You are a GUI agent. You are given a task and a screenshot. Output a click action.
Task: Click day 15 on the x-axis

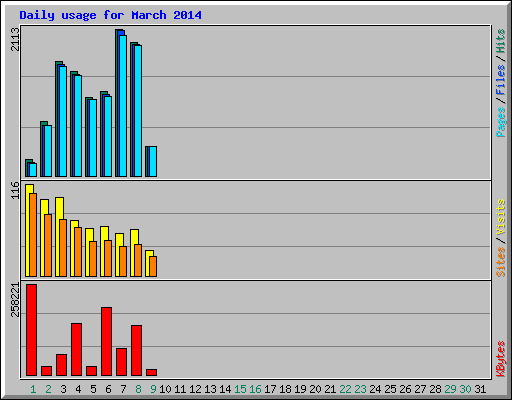[240, 389]
